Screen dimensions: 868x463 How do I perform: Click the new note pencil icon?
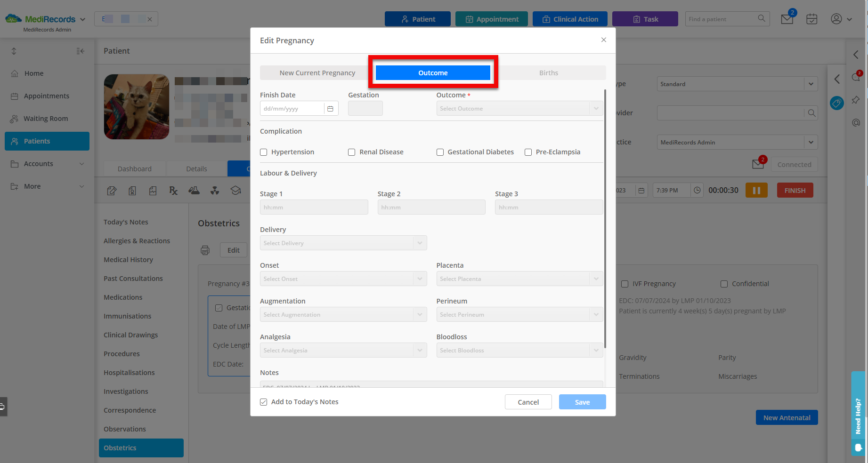112,191
